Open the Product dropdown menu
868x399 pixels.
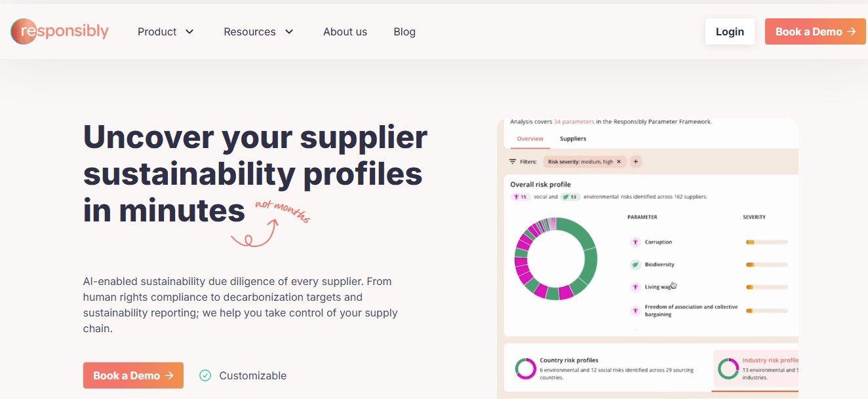166,31
